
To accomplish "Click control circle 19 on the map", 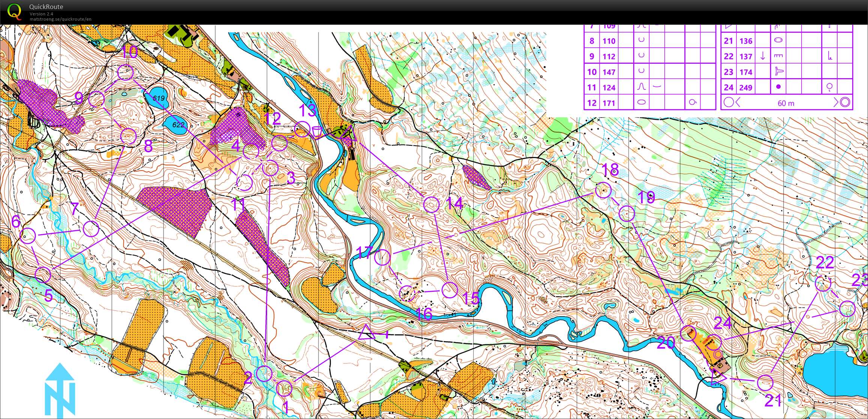I will point(626,213).
